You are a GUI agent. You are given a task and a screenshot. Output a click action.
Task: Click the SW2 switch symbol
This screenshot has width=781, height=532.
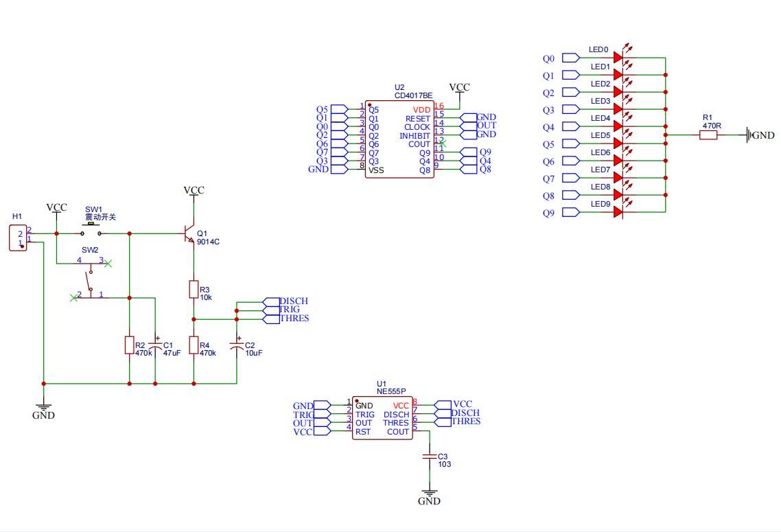click(x=90, y=279)
